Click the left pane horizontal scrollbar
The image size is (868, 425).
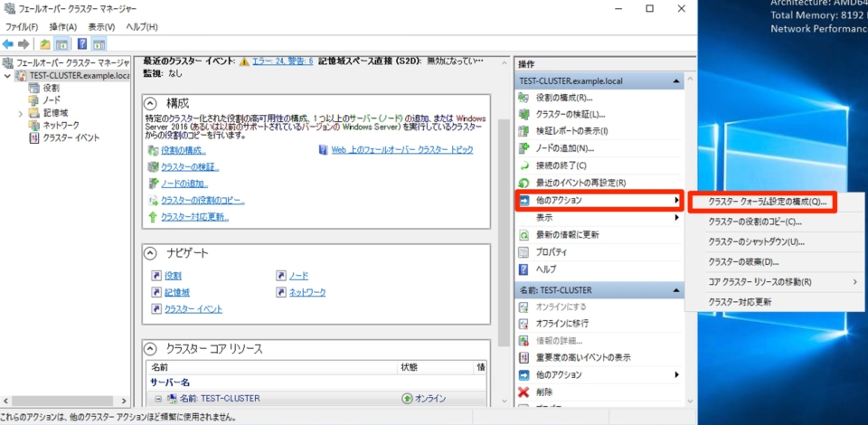(x=62, y=401)
